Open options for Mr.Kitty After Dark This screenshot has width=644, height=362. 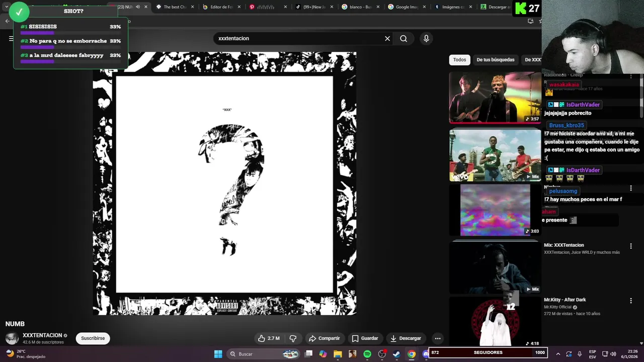pos(631,301)
